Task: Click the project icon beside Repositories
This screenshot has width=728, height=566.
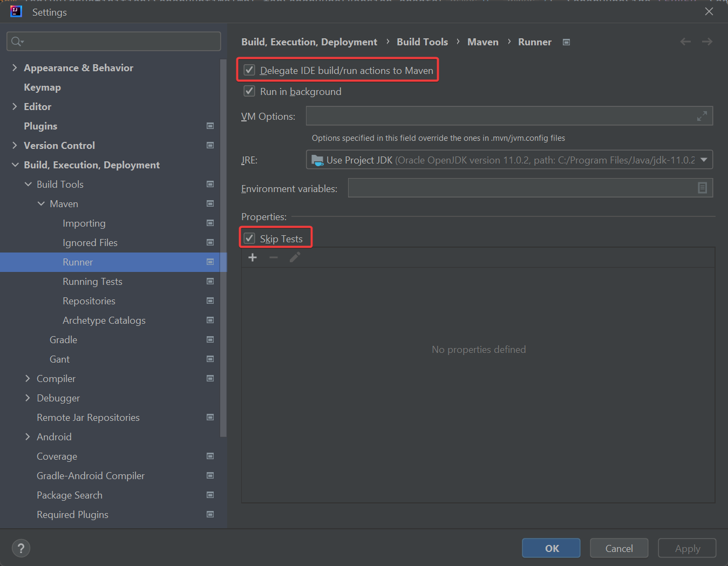Action: pos(210,301)
